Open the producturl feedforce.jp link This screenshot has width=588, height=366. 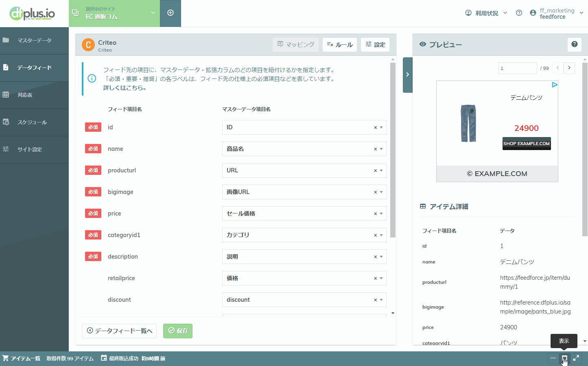(x=535, y=282)
